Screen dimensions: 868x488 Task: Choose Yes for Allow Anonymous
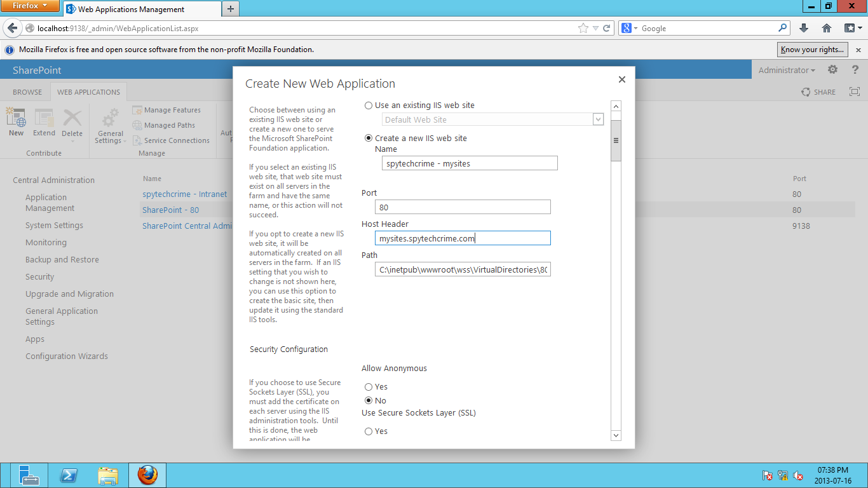click(x=369, y=387)
